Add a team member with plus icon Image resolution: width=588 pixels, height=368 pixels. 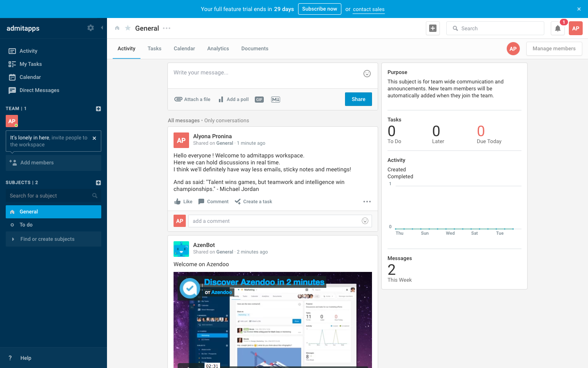[x=98, y=109]
